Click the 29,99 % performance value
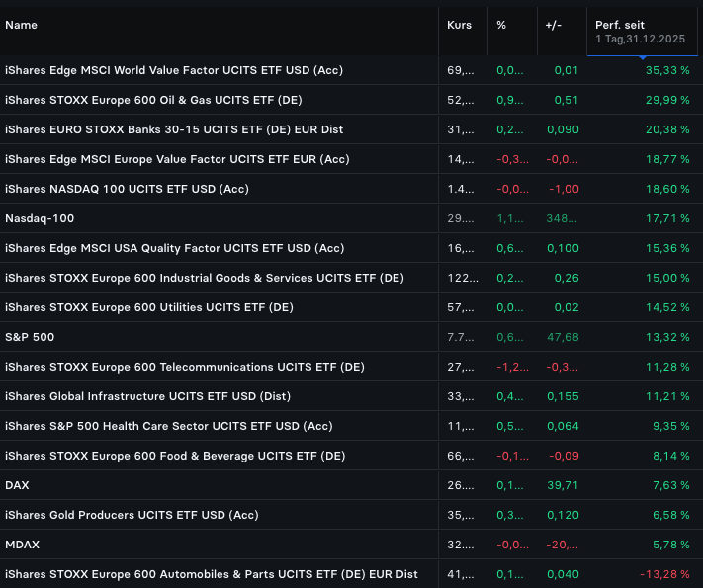This screenshot has width=703, height=588. (x=667, y=100)
